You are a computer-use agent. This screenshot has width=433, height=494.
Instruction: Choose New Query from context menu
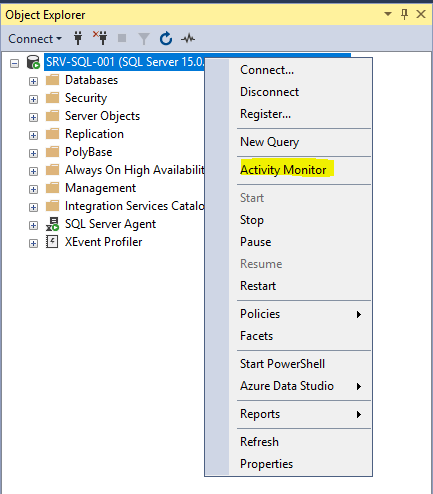pyautogui.click(x=269, y=142)
